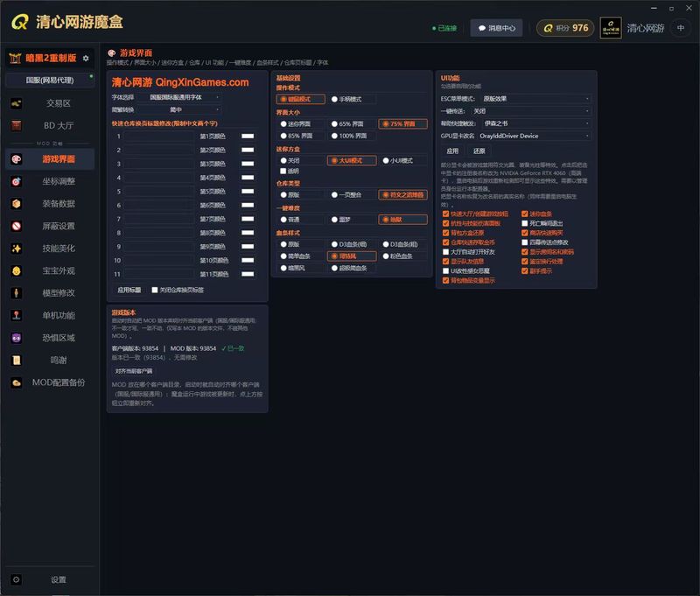Image resolution: width=700 pixels, height=596 pixels.
Task: Click the gear beside 暗黑2重制版
Action: (x=86, y=58)
